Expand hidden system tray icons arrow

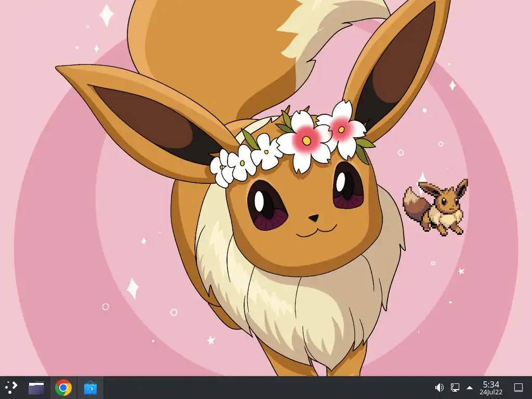(x=470, y=388)
